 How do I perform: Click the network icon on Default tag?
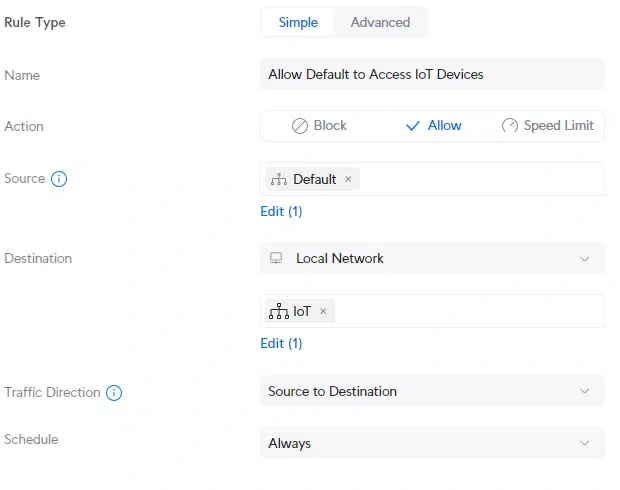coord(279,179)
